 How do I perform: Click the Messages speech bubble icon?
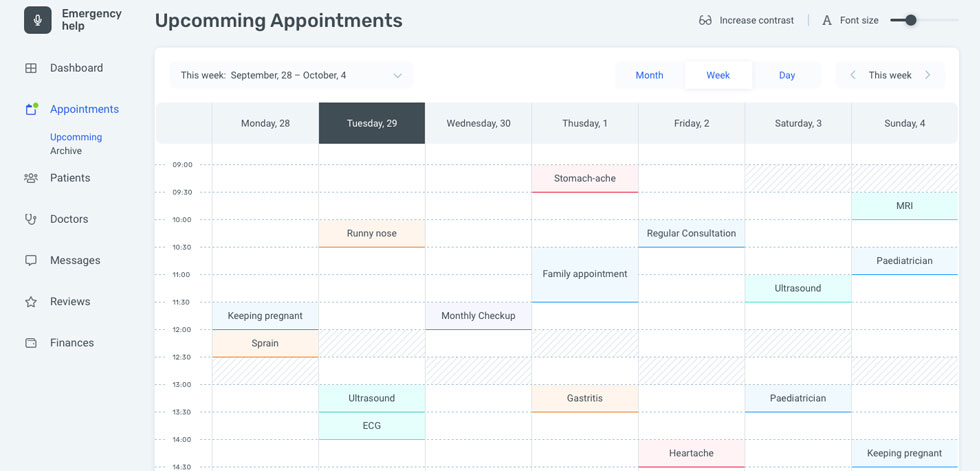coord(31,260)
